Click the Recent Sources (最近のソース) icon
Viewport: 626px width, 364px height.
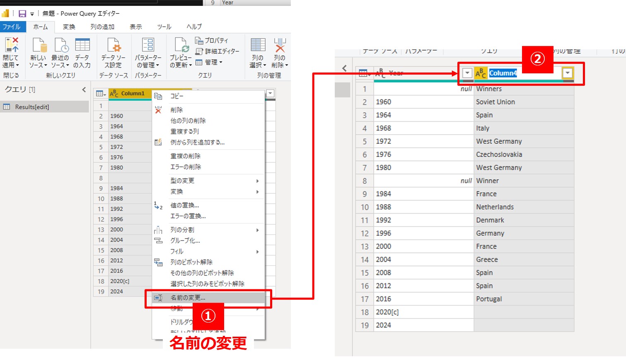(60, 46)
